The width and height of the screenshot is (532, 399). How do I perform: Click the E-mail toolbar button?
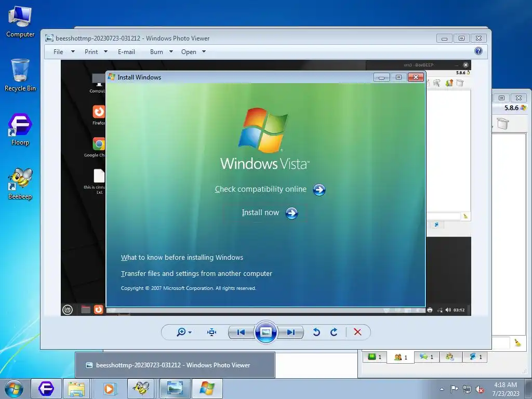pyautogui.click(x=126, y=52)
